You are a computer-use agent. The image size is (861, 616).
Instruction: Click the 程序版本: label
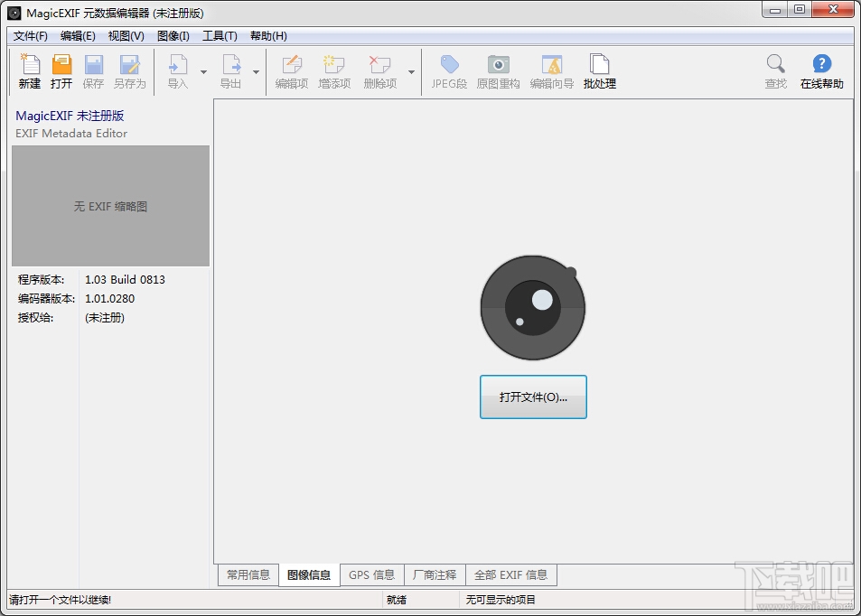(x=41, y=279)
